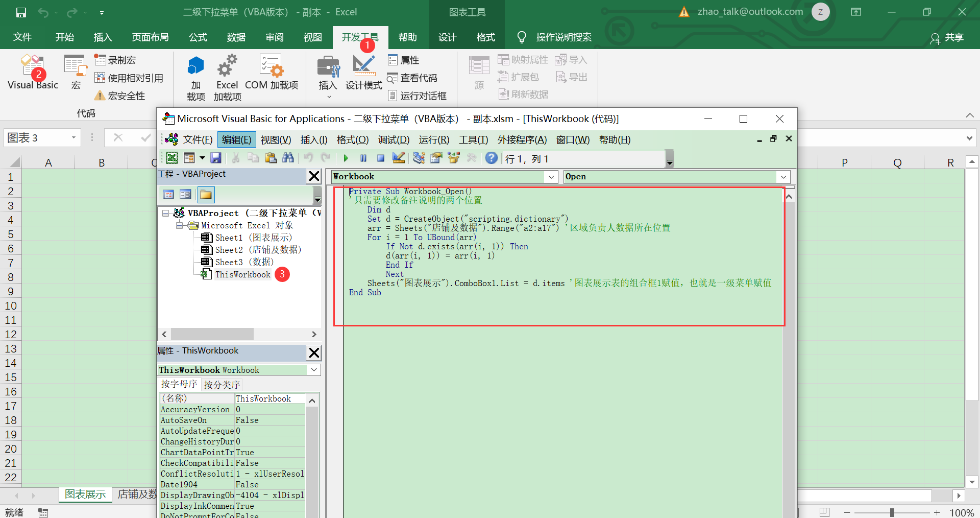
Task: Click the insert UserForm toolbar icon
Action: coord(189,158)
